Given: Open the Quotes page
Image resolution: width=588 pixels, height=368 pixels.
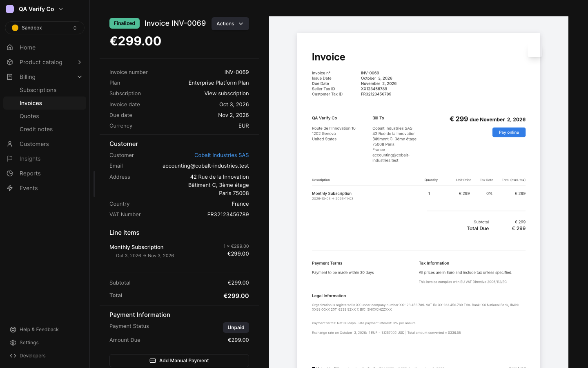Looking at the screenshot, I should tap(29, 116).
